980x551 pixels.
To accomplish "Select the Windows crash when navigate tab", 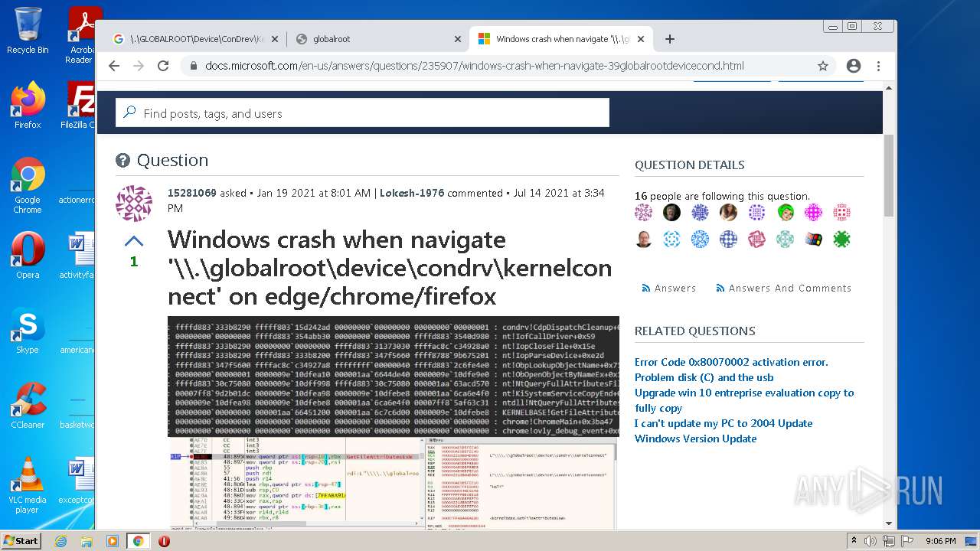I will pos(561,39).
